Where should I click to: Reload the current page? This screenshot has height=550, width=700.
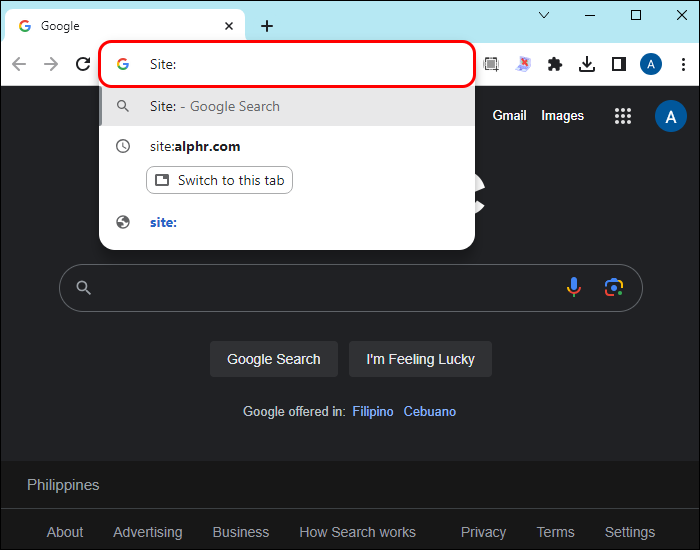[x=83, y=64]
